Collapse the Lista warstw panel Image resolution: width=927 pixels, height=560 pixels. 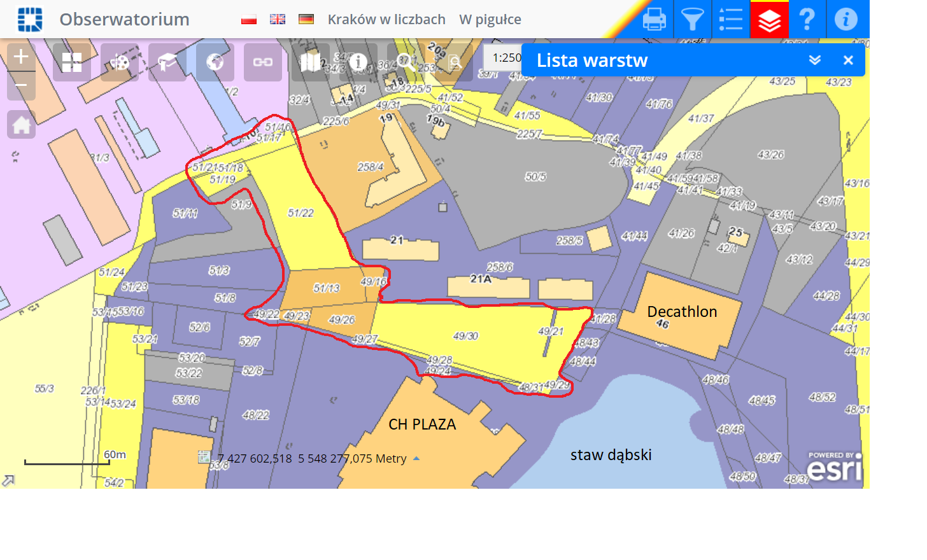814,60
